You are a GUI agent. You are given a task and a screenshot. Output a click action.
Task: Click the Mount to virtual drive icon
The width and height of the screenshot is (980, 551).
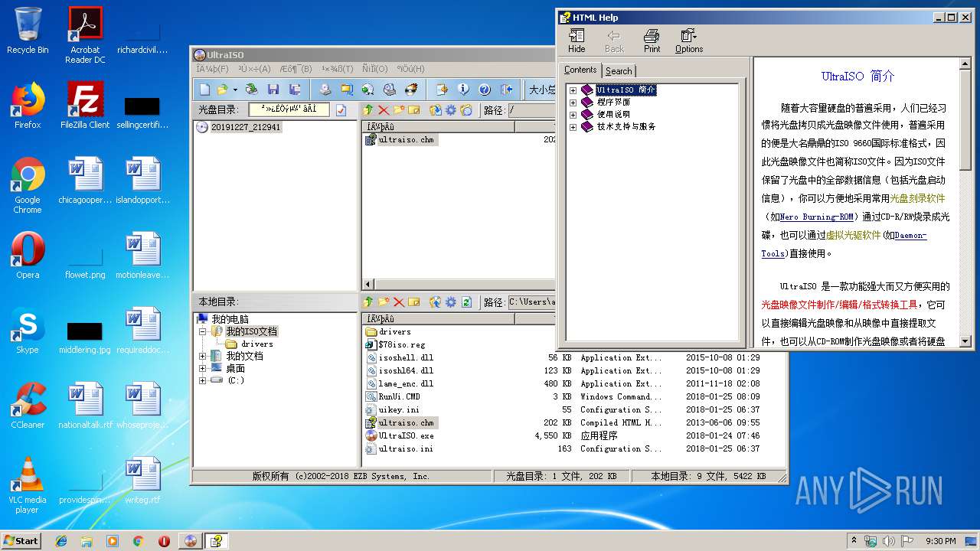click(389, 90)
